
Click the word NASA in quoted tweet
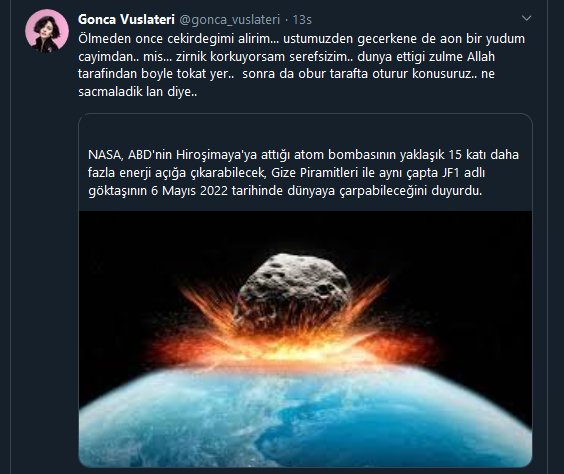coord(104,155)
